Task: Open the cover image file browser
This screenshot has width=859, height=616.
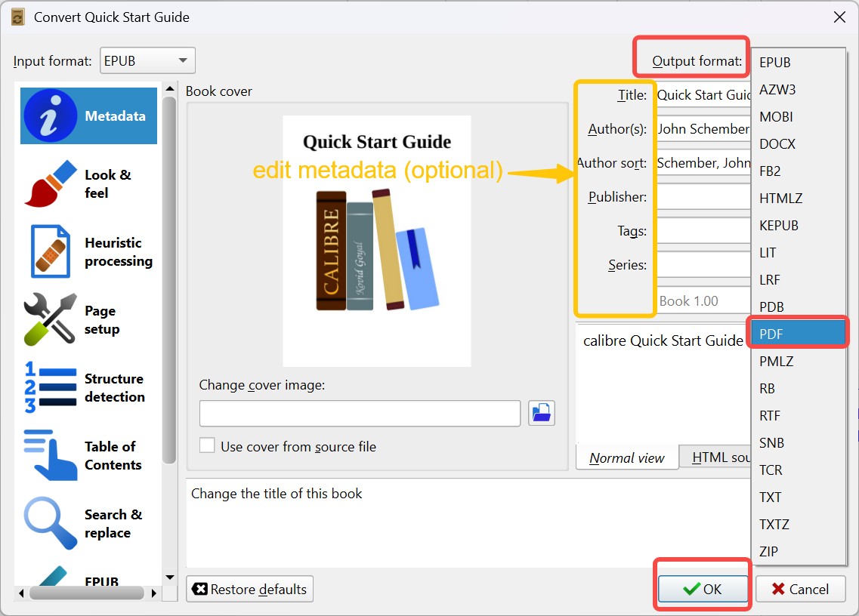Action: 542,413
